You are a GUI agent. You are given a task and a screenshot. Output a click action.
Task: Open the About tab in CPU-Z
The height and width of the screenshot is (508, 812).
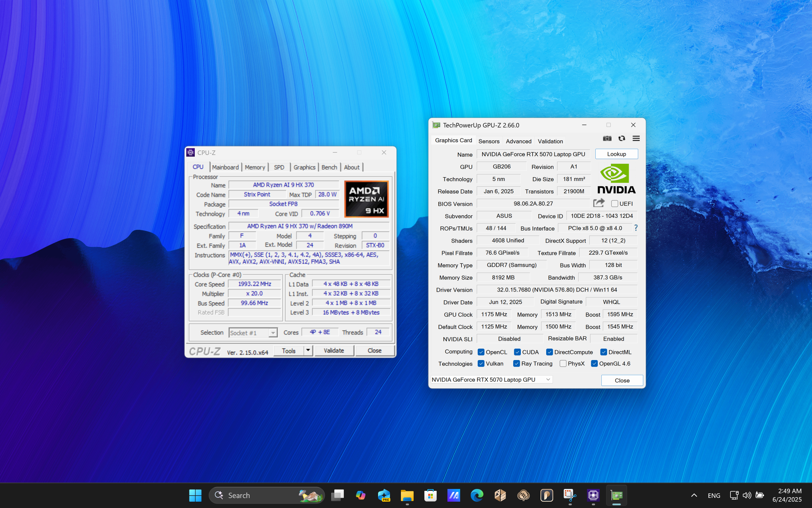(351, 167)
